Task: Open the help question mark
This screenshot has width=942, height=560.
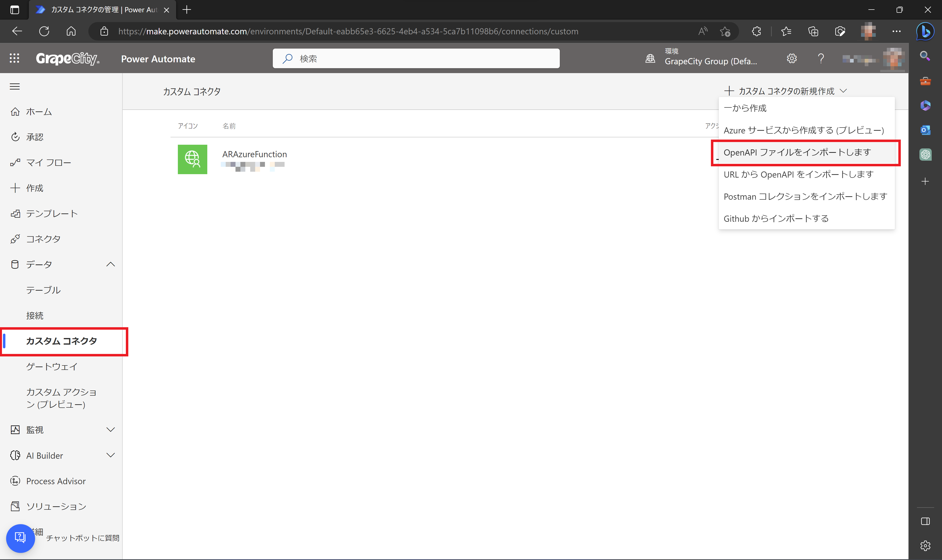Action: [821, 58]
